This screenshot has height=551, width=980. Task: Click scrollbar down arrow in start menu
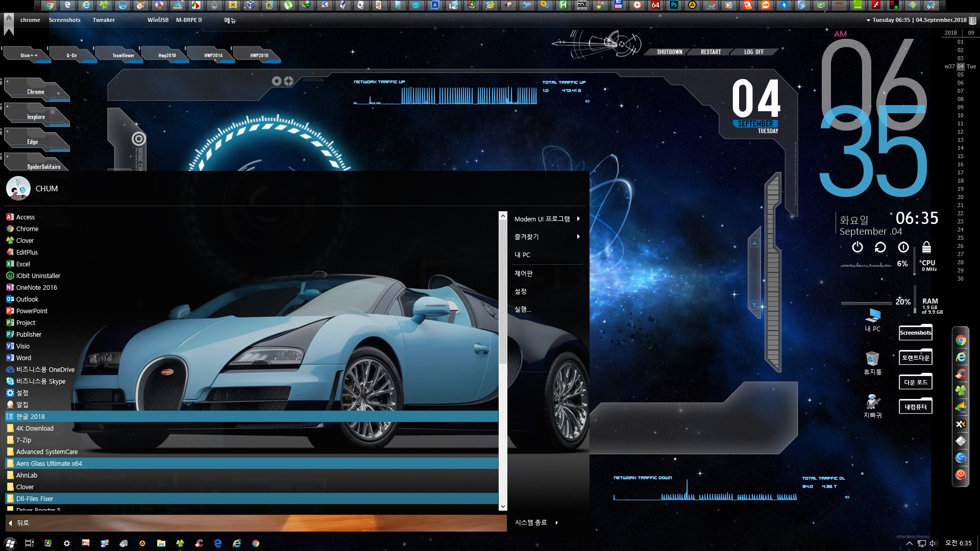point(503,507)
